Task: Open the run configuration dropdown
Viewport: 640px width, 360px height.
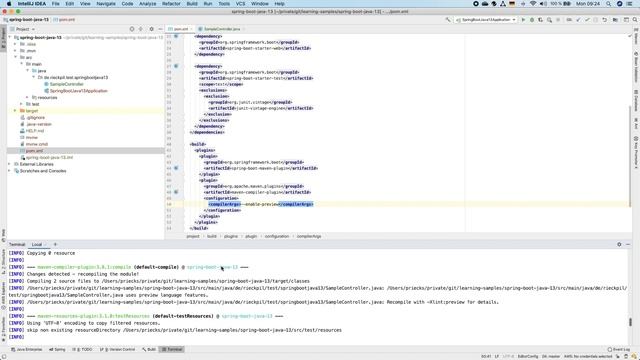Action: [x=486, y=20]
